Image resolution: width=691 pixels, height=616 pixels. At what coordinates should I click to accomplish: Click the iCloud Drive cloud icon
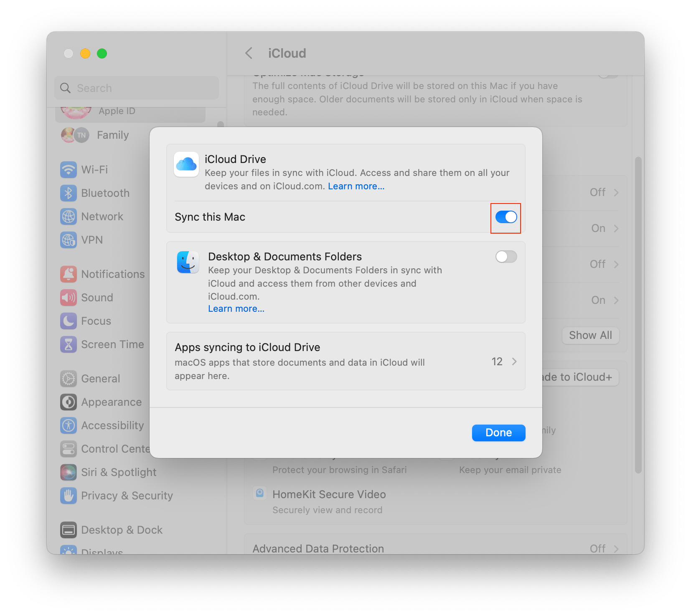[186, 164]
